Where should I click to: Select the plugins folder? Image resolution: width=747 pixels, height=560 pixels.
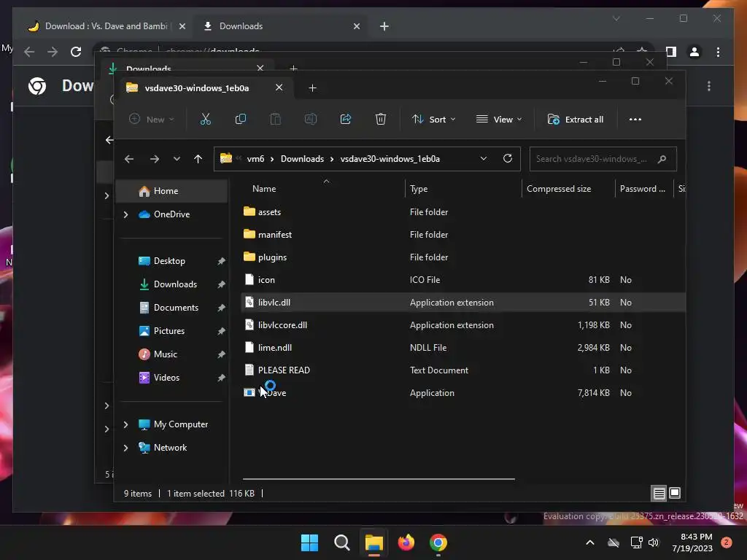click(x=272, y=257)
